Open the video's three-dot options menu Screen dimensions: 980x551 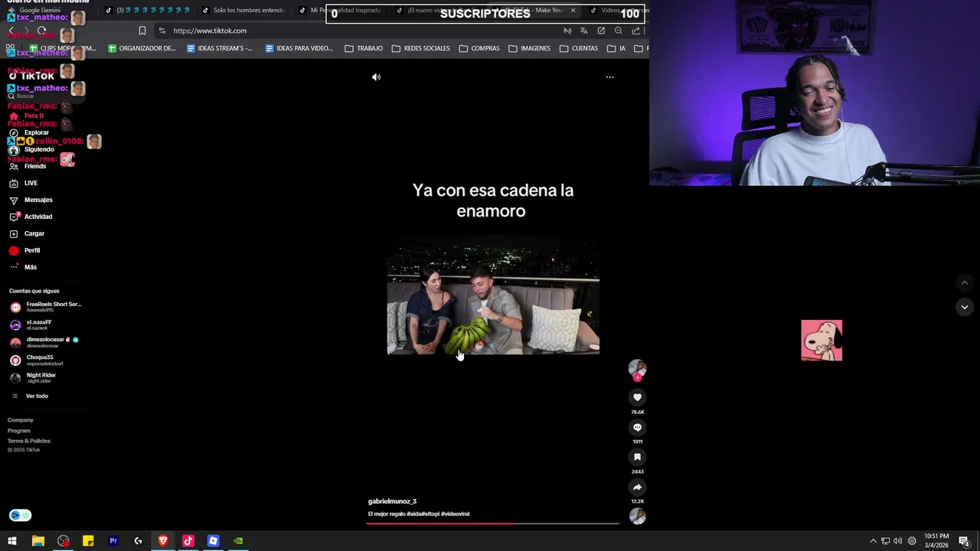(x=609, y=77)
